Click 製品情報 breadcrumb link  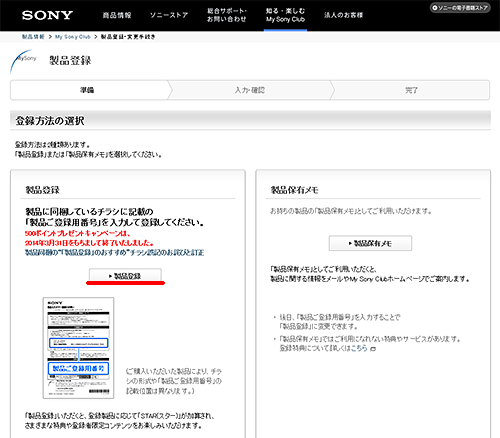[33, 37]
